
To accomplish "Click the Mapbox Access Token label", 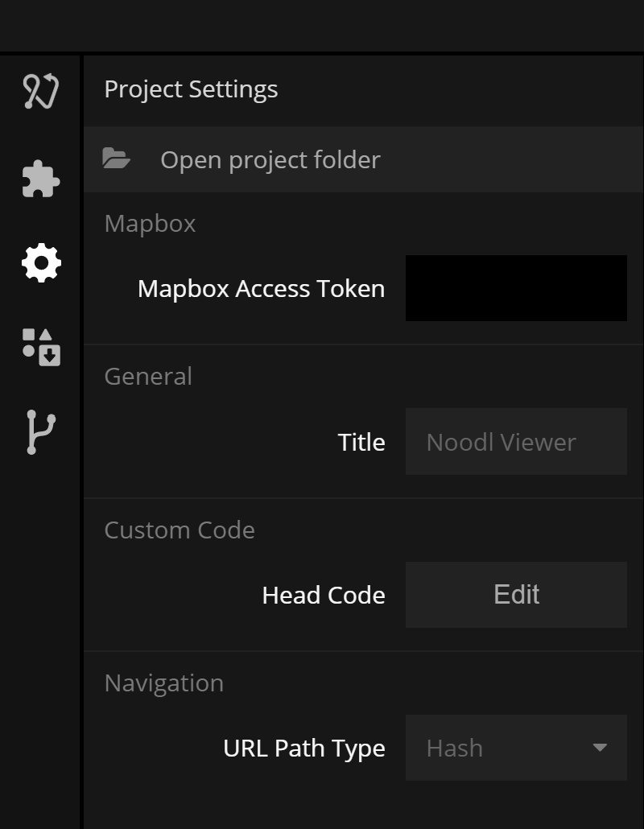I will pos(261,289).
